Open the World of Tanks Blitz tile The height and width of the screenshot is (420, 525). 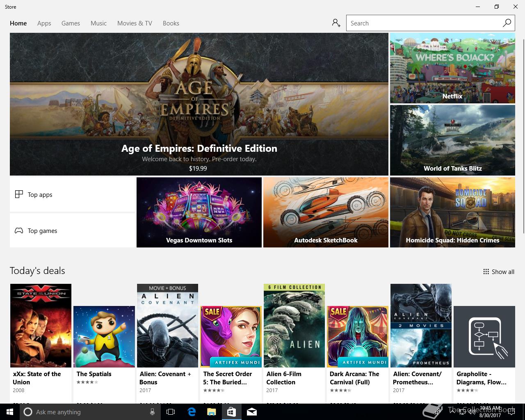(452, 140)
